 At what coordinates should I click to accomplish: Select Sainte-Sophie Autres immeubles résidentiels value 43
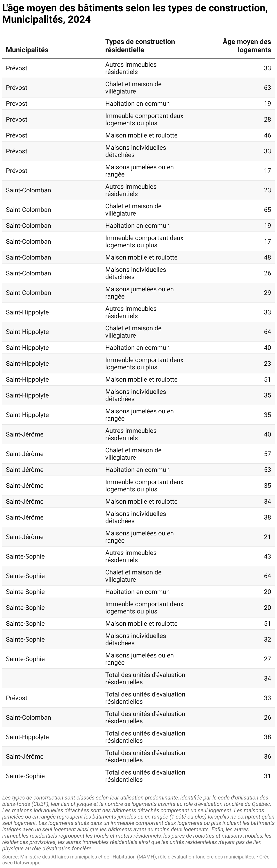pyautogui.click(x=267, y=556)
